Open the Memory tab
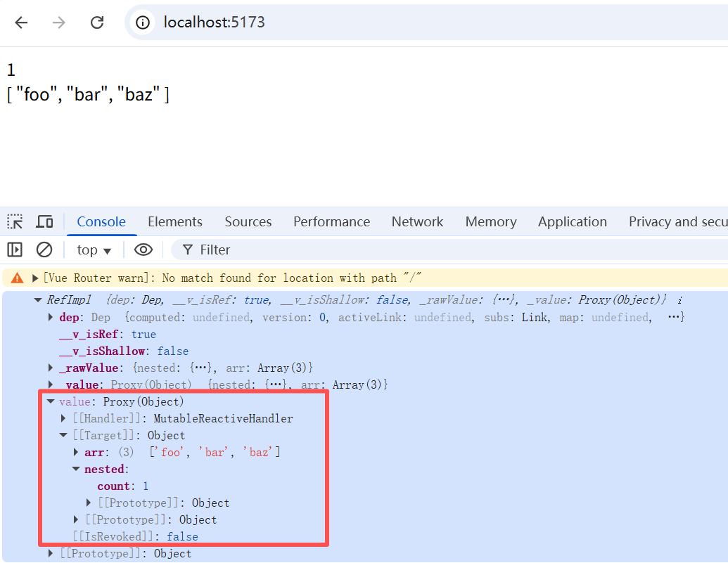This screenshot has height=563, width=728. 491,222
